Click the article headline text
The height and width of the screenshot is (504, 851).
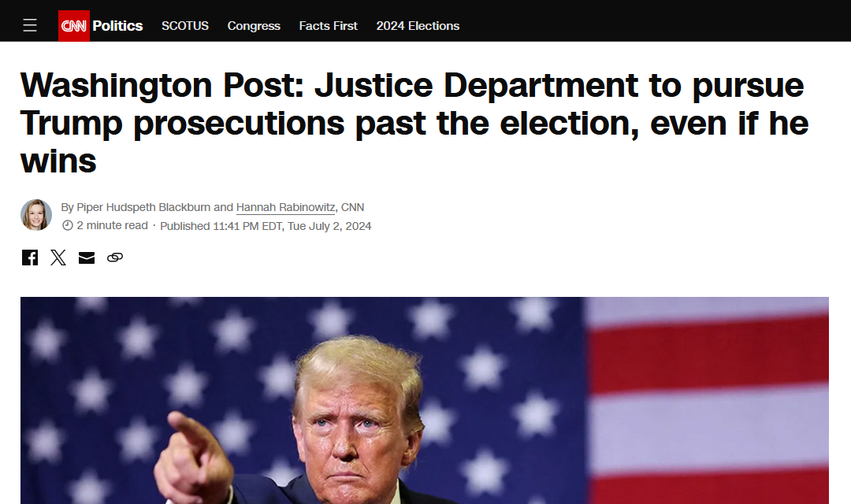point(415,123)
